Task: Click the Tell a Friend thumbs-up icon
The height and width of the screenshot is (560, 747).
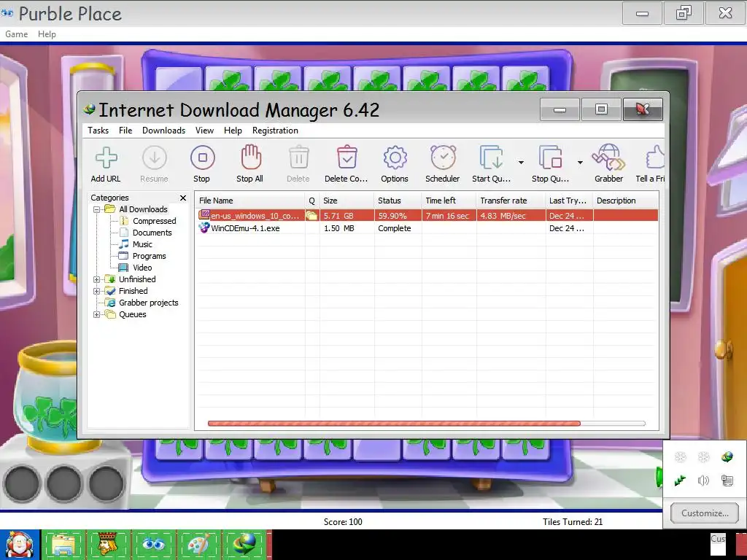Action: pos(655,157)
